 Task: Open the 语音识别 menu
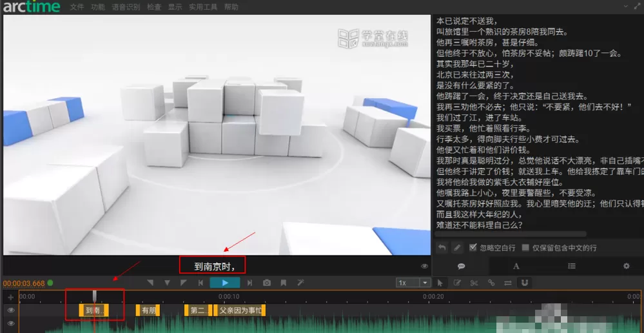[x=126, y=7]
